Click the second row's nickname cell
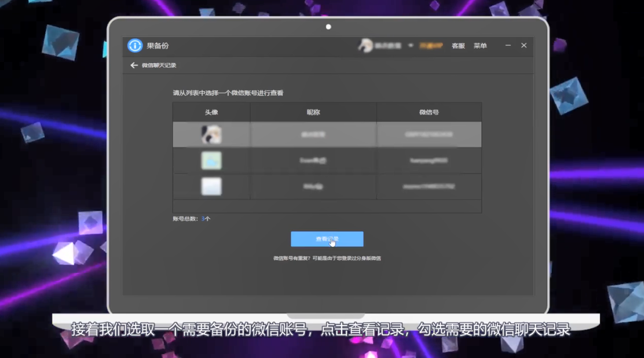The height and width of the screenshot is (358, 644). point(313,160)
